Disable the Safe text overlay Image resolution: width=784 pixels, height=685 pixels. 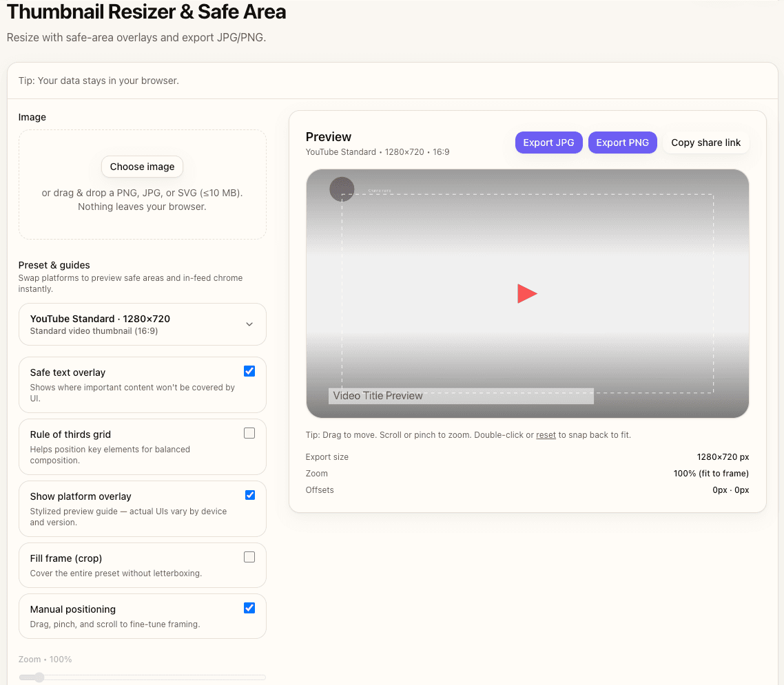[x=249, y=371]
